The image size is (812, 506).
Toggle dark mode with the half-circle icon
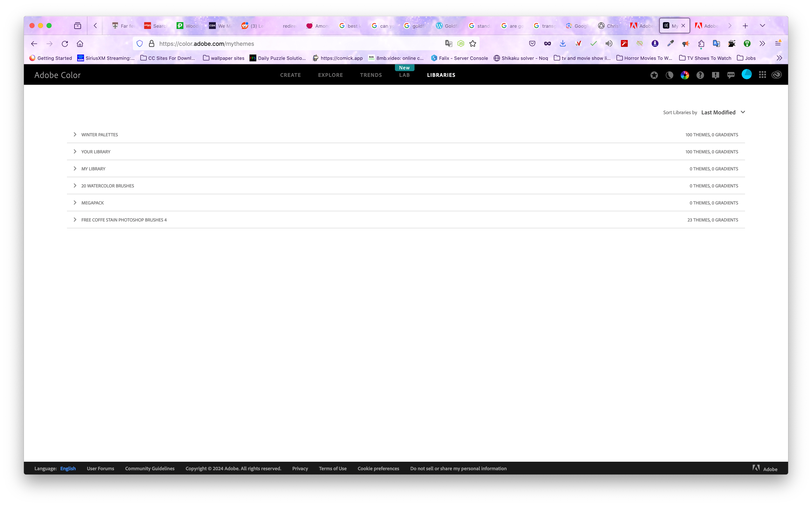pos(670,75)
